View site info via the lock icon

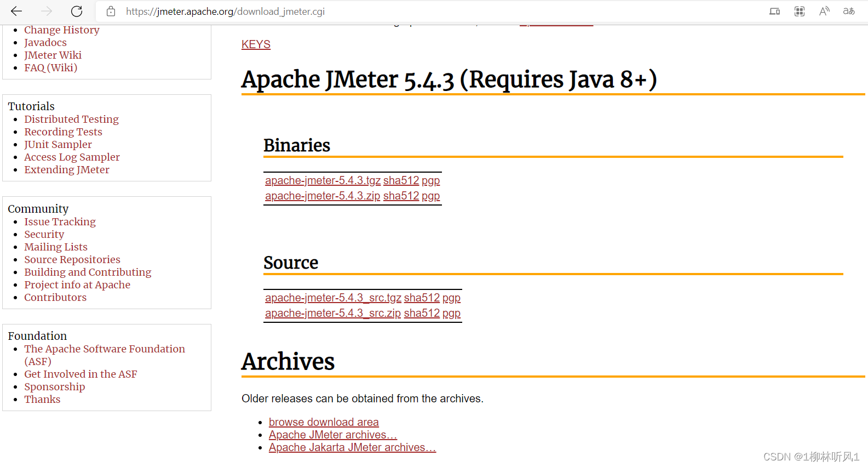(x=111, y=12)
